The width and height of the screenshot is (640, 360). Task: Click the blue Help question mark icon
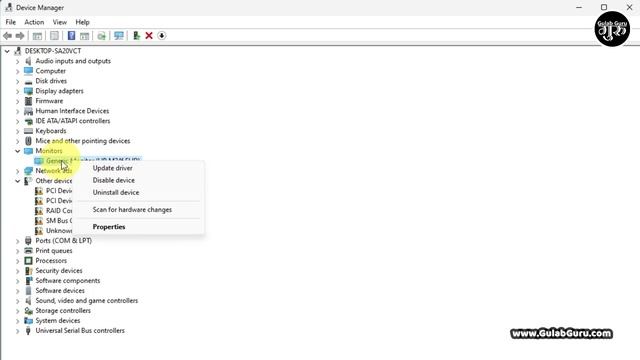click(x=71, y=36)
